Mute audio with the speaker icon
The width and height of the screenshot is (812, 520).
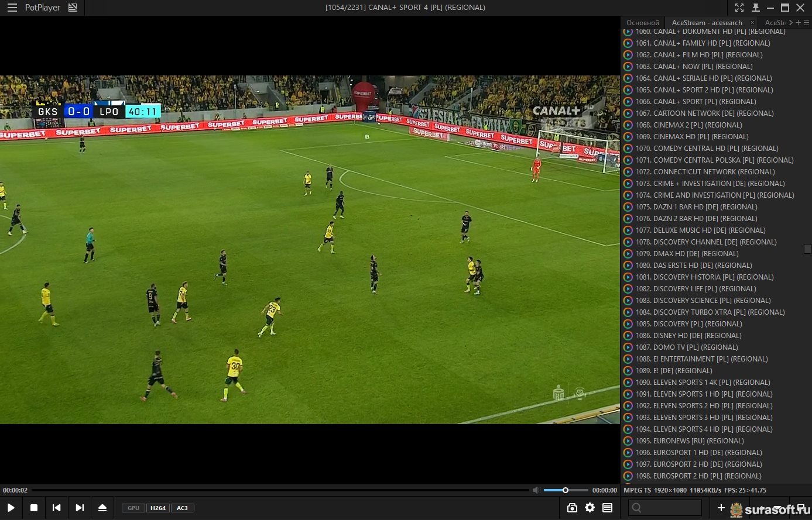click(x=536, y=490)
